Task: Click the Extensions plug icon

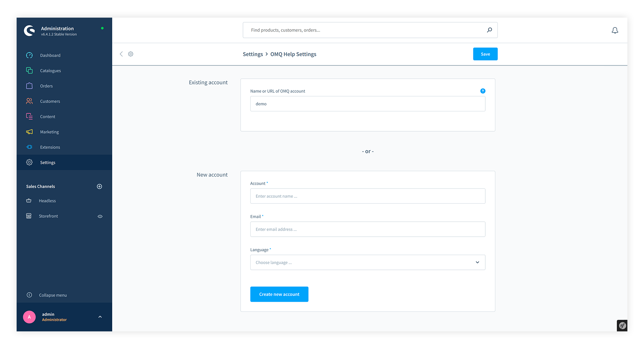Action: pyautogui.click(x=29, y=147)
